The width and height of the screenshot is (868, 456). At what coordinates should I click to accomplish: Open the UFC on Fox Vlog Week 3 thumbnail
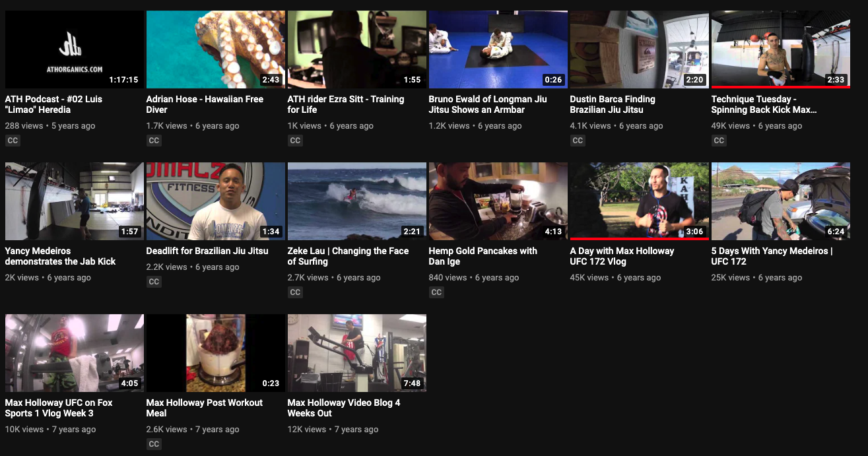coord(75,353)
